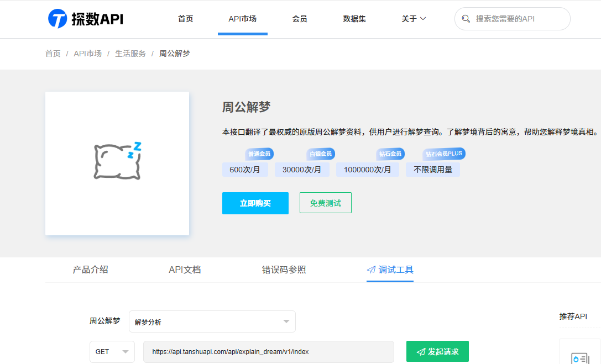Focus the API search input field

click(517, 19)
